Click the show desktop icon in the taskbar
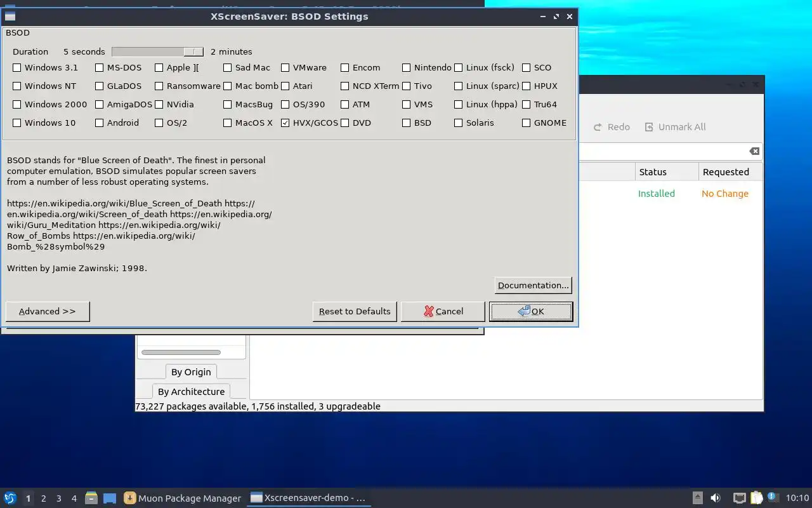 click(x=110, y=498)
